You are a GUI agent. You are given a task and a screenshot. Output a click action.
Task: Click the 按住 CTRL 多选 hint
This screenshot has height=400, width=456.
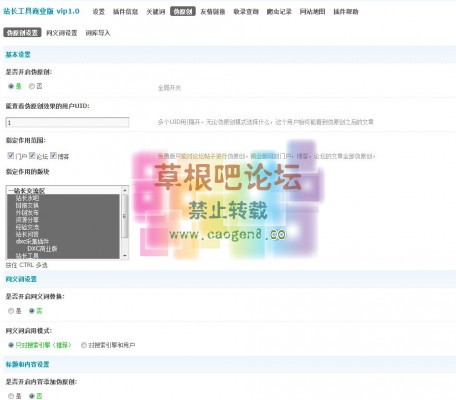[x=27, y=265]
